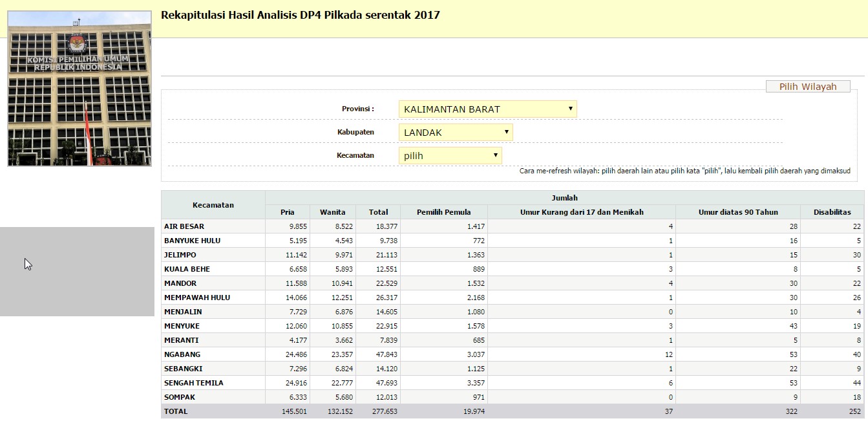The image size is (868, 423).
Task: Click the MEMPAWAH HULU row name
Action: coord(196,298)
